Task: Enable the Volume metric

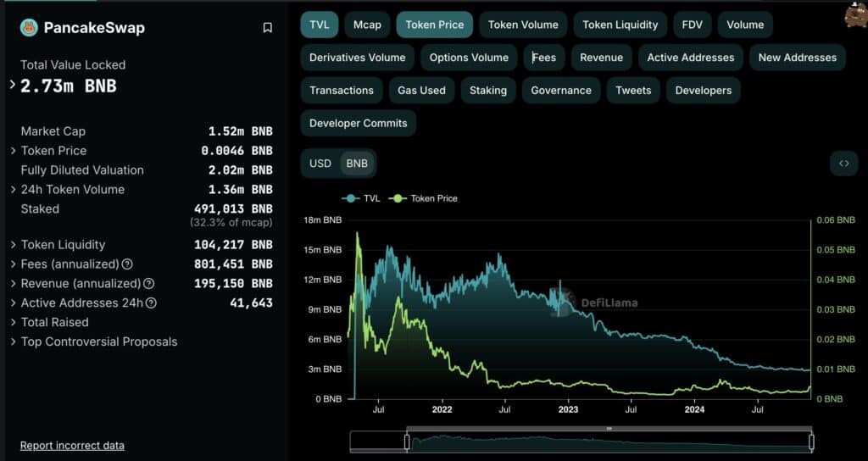Action: 745,25
